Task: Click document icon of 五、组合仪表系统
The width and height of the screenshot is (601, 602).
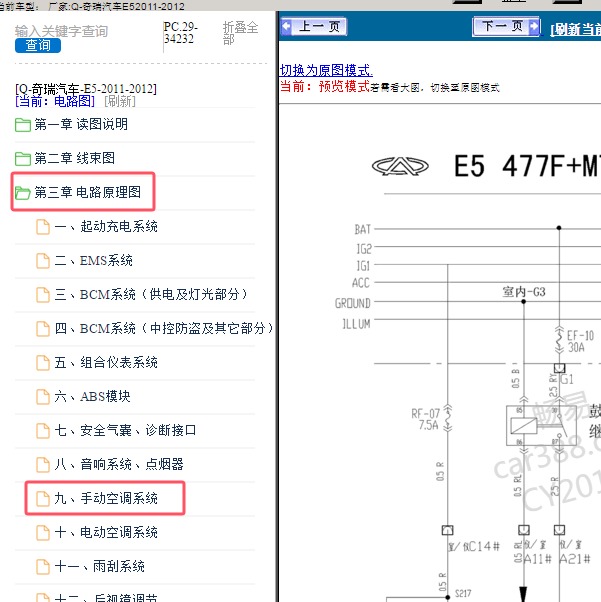Action: (43, 362)
